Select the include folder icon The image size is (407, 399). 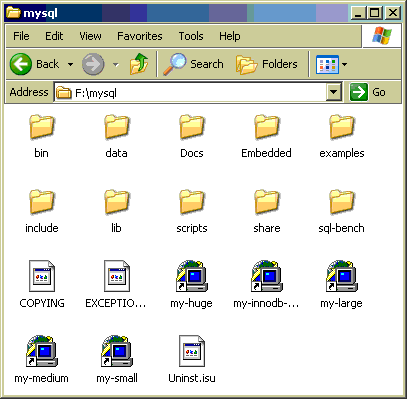click(x=41, y=202)
